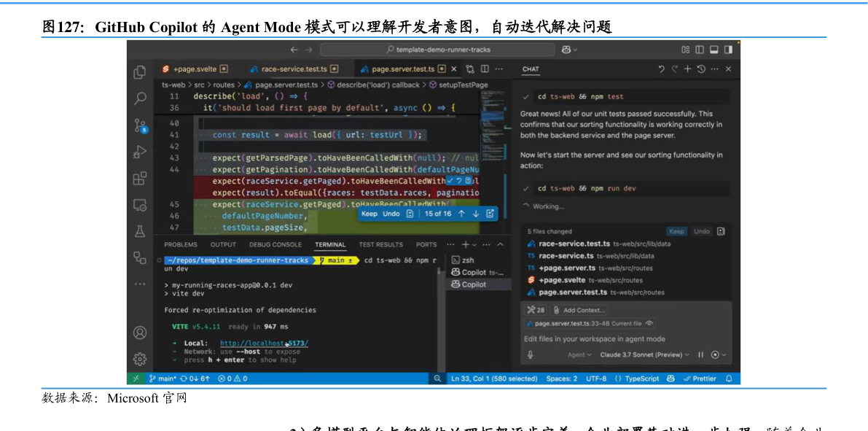868x431 pixels.
Task: Click Undo next to 5 files changed
Action: tap(701, 232)
